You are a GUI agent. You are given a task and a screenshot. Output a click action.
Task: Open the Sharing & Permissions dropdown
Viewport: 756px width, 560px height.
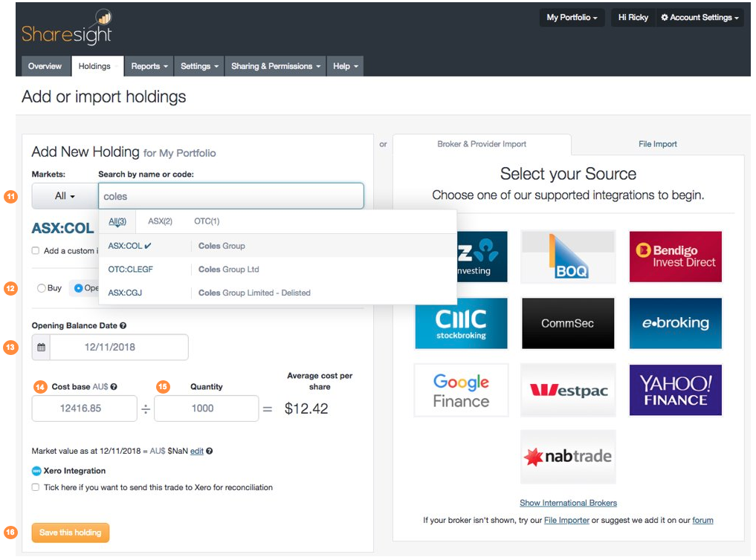click(275, 66)
